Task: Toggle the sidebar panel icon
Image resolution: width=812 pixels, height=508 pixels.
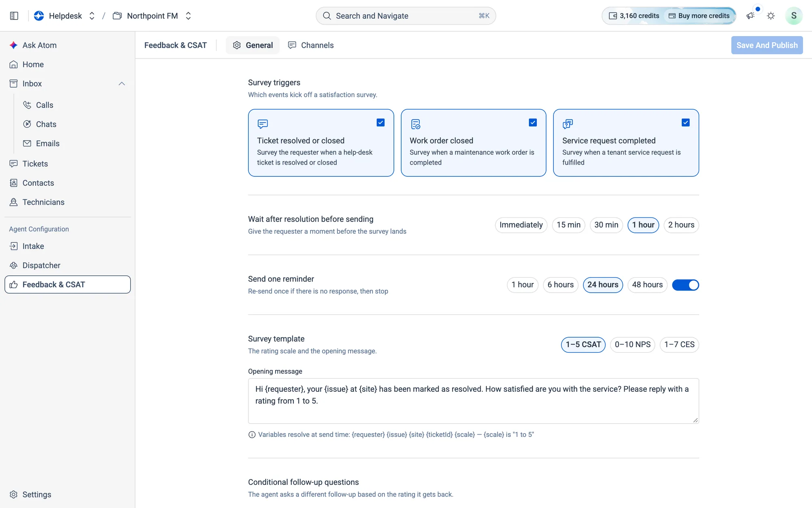Action: tap(14, 16)
